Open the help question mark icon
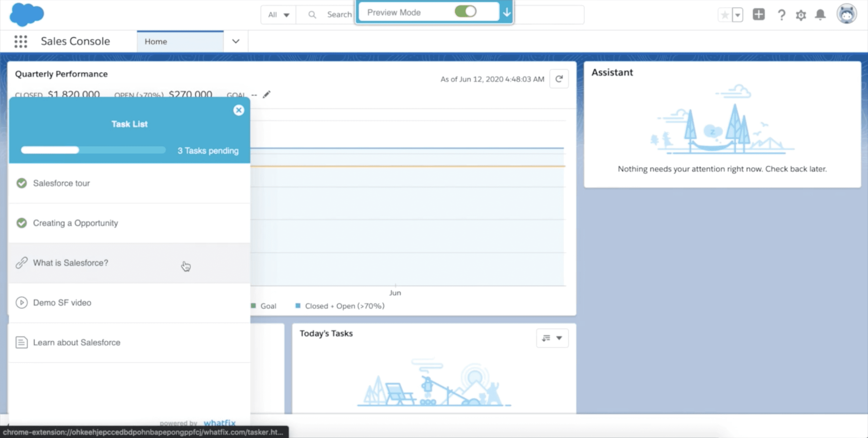Image resolution: width=868 pixels, height=438 pixels. [782, 15]
